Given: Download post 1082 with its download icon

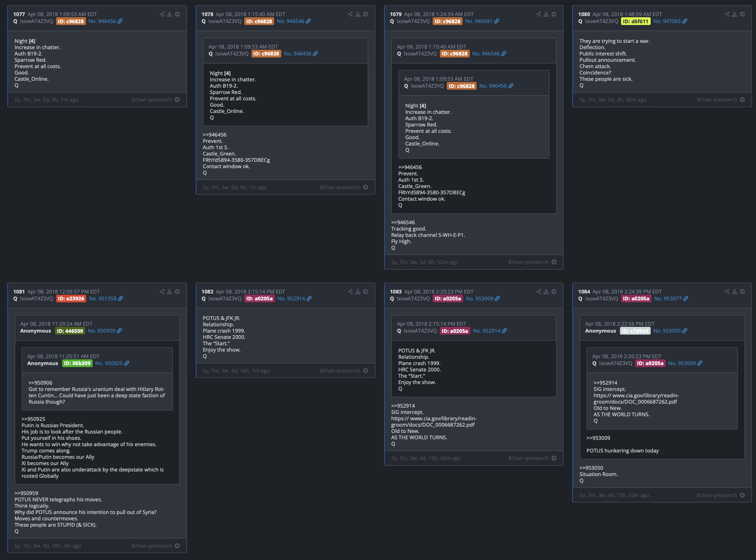Looking at the screenshot, I should [x=358, y=291].
